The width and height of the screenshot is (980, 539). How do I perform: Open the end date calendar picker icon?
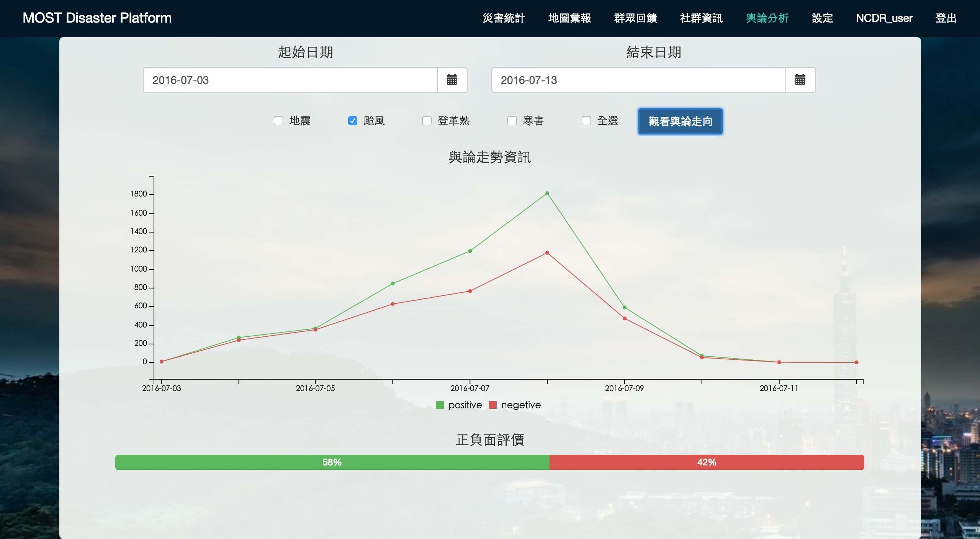pyautogui.click(x=800, y=80)
